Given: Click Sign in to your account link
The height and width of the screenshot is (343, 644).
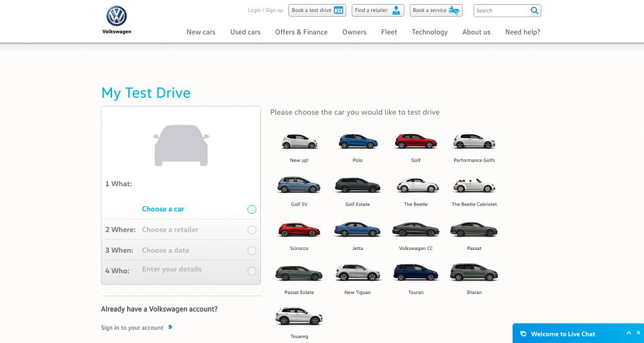Looking at the screenshot, I should coord(132,328).
